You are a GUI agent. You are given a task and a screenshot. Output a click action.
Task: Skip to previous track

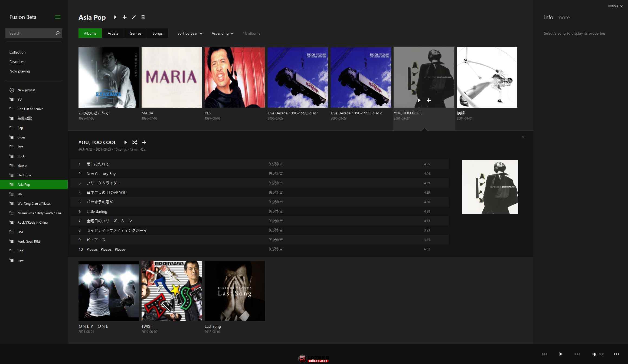pyautogui.click(x=545, y=354)
